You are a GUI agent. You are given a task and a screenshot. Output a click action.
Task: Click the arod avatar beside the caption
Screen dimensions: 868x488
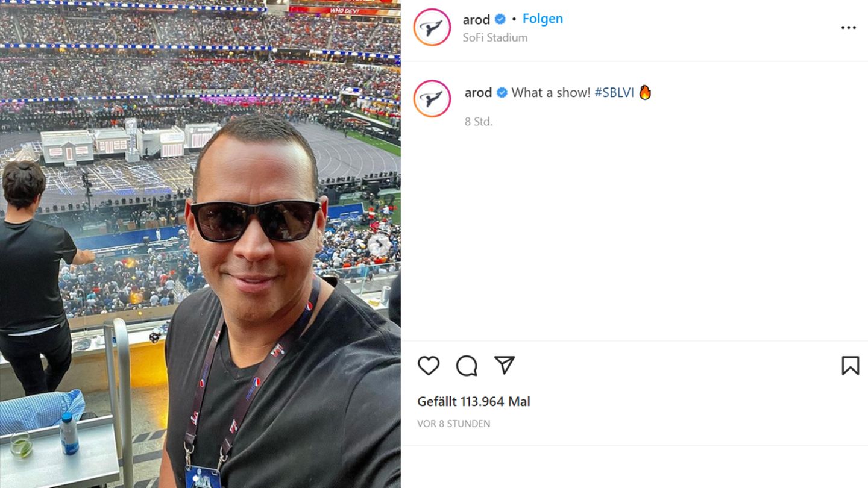tap(432, 98)
